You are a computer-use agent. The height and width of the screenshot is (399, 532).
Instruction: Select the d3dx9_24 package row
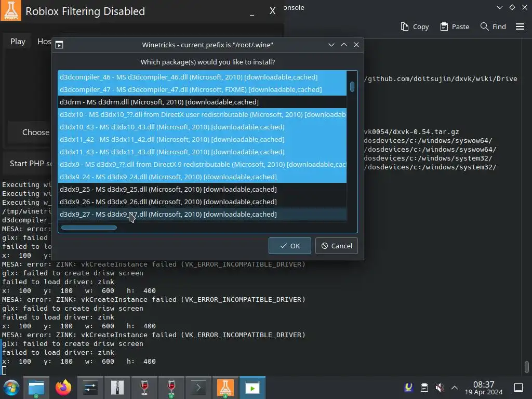click(x=202, y=177)
